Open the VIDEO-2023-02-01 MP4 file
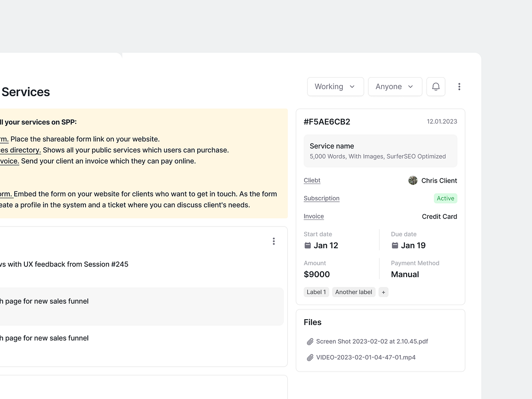 coord(366,357)
